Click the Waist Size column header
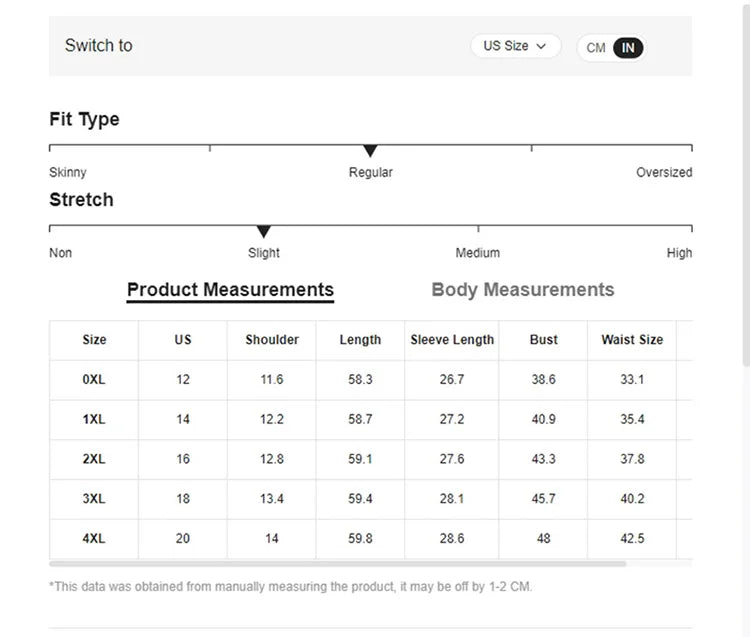This screenshot has width=750, height=637. 632,340
